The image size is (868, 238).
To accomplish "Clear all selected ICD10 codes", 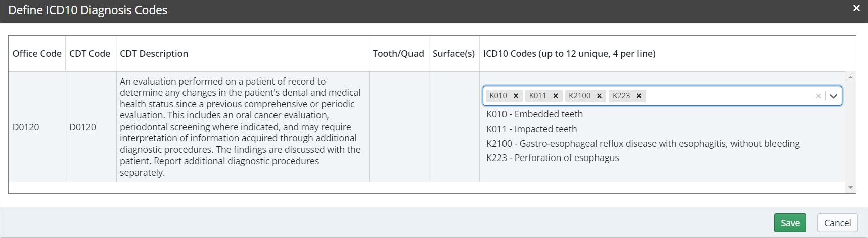I will click(x=818, y=96).
